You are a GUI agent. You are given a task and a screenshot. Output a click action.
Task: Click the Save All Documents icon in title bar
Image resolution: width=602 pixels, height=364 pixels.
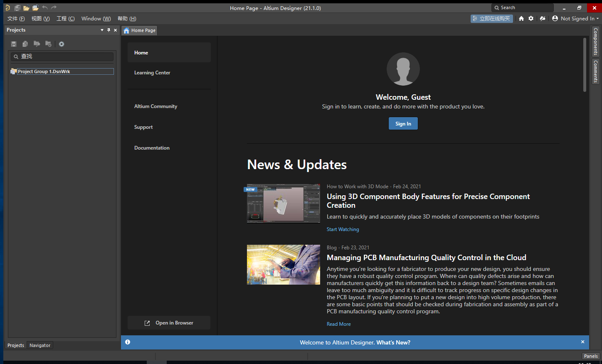[17, 8]
